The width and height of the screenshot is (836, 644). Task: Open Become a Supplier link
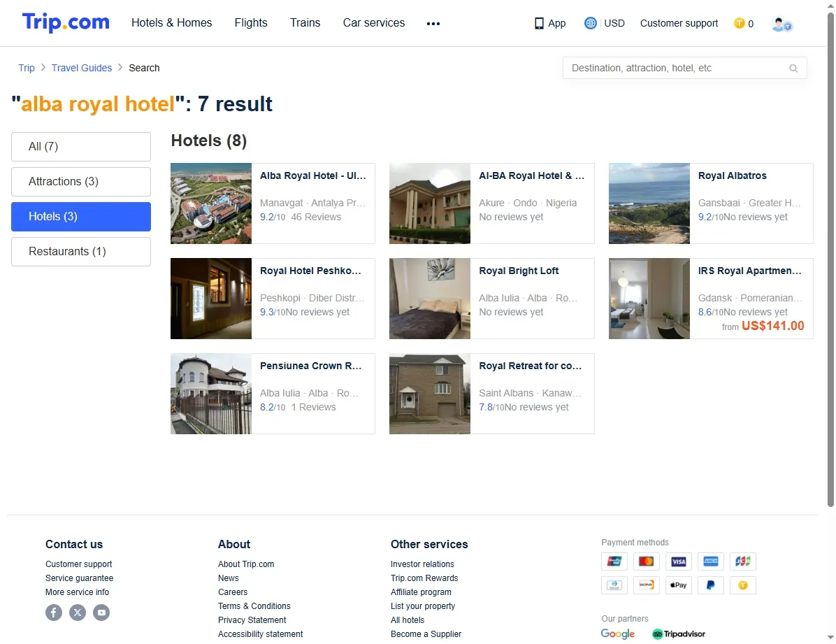pyautogui.click(x=426, y=634)
